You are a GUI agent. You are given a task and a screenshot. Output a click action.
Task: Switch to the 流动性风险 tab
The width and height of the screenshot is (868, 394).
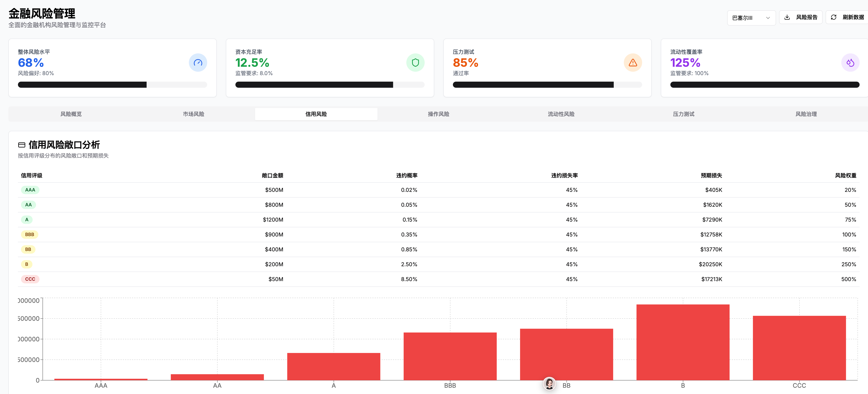pos(561,114)
